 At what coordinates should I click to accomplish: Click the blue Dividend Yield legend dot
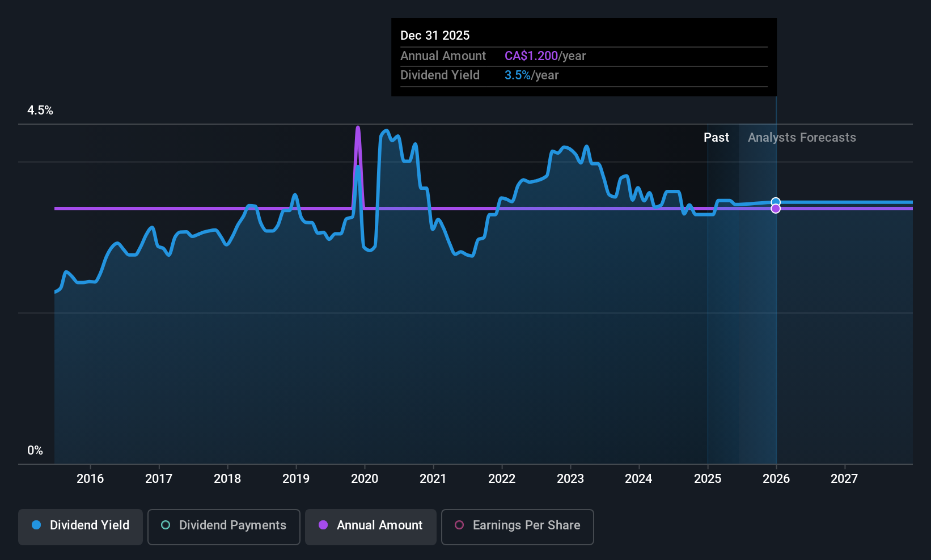tap(36, 525)
